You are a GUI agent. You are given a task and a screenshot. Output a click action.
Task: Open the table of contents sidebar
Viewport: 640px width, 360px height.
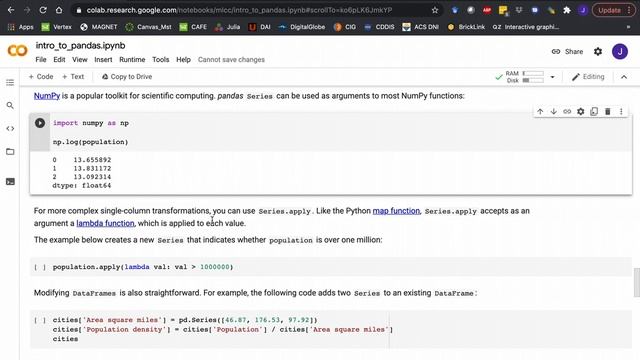10,82
